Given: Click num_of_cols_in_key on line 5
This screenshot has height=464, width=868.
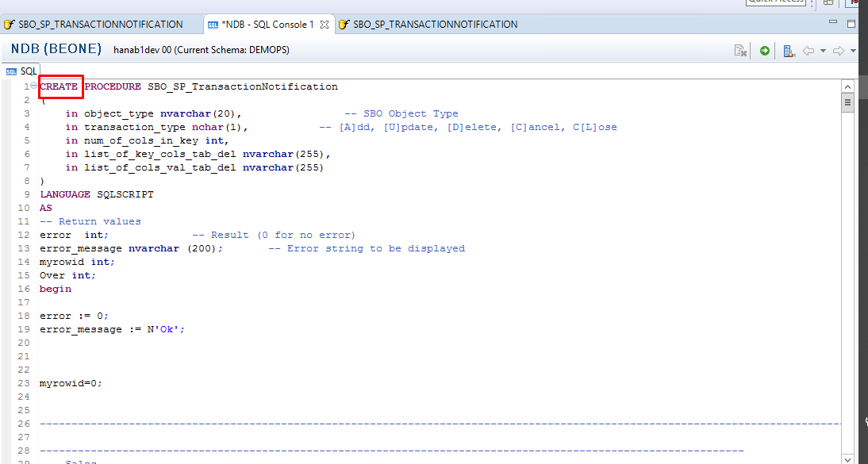Looking at the screenshot, I should click(x=141, y=140).
